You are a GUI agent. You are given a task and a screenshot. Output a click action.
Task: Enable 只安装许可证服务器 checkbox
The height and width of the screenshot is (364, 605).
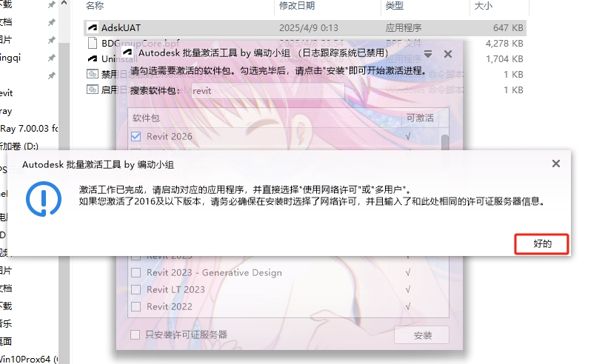(x=135, y=334)
